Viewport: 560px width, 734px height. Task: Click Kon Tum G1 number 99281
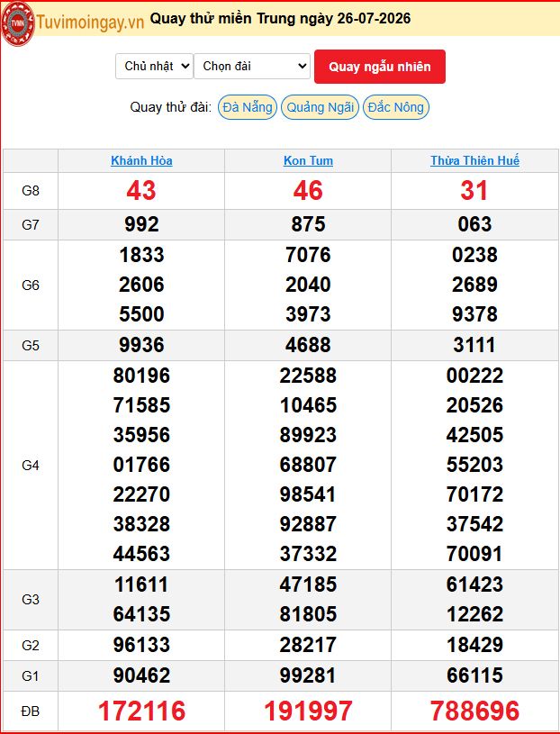[x=308, y=675]
